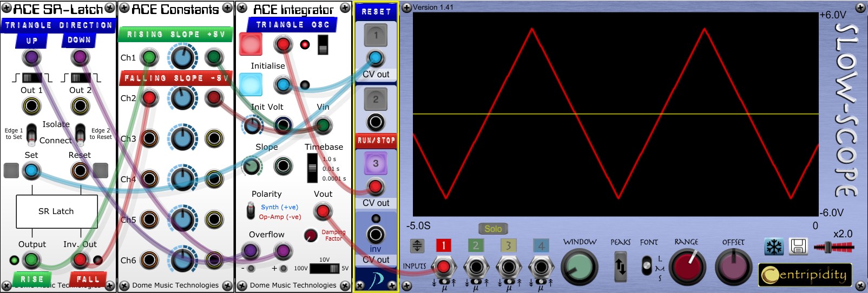Click the vertical expand arrows icon left of channel 1
This screenshot has width=868, height=293.
tap(417, 246)
